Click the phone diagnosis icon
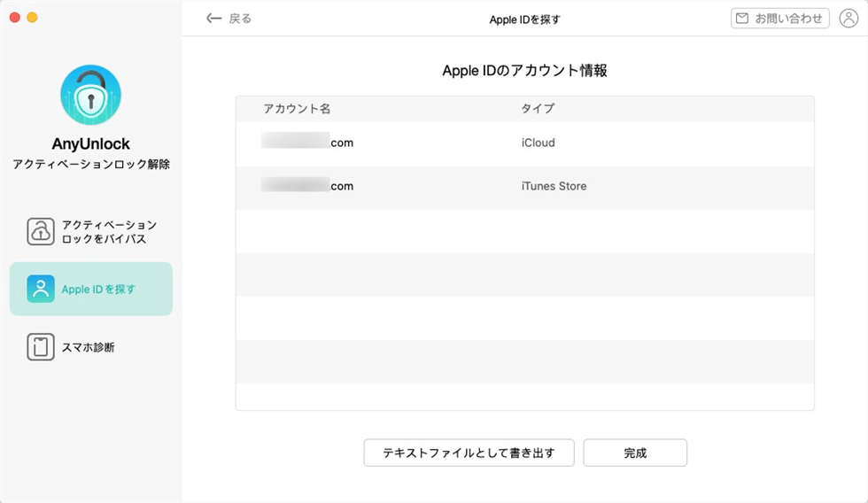 (41, 347)
